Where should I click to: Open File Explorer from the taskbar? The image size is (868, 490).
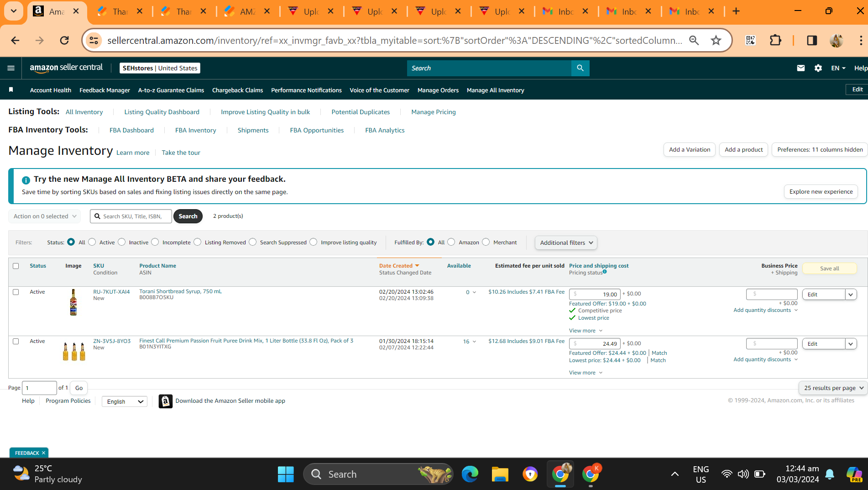[x=500, y=474]
